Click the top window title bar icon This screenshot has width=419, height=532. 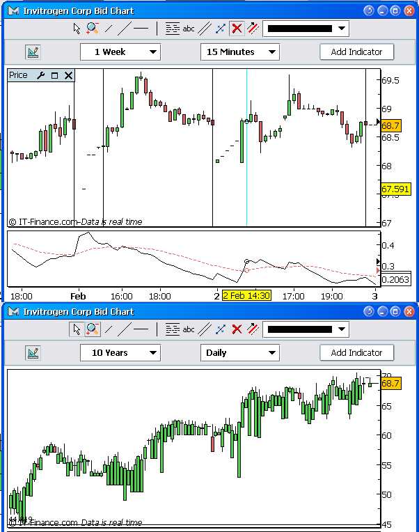[13, 11]
